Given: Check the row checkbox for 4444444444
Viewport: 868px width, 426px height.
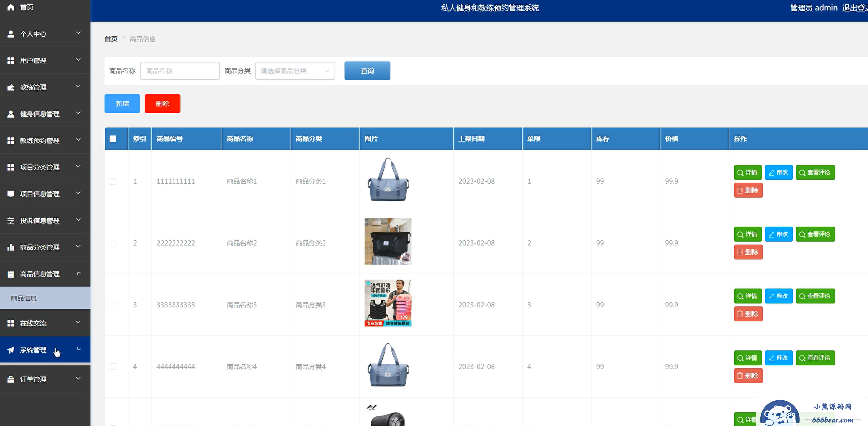Looking at the screenshot, I should (x=113, y=367).
